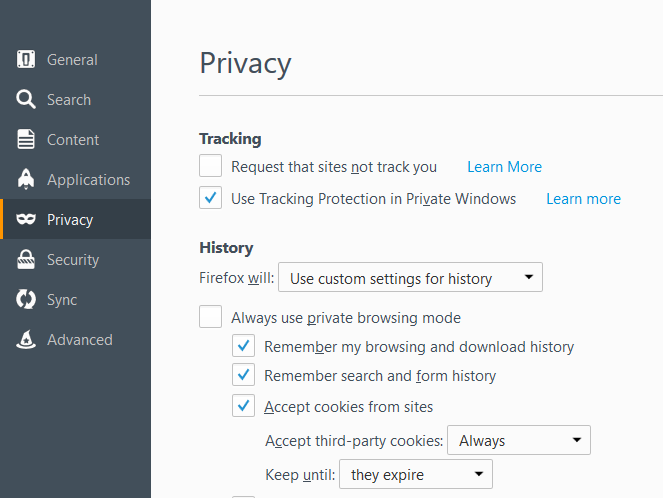The width and height of the screenshot is (663, 498).
Task: Toggle Accept cookies from sites checkbox
Action: click(244, 405)
